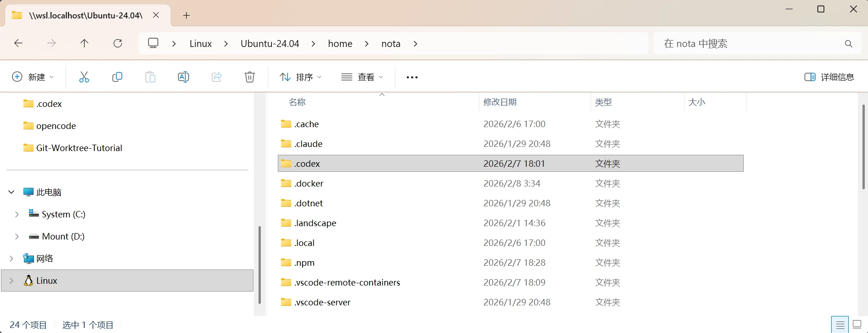Collapse the This PC (此电脑) tree node
This screenshot has width=868, height=333.
coord(11,192)
